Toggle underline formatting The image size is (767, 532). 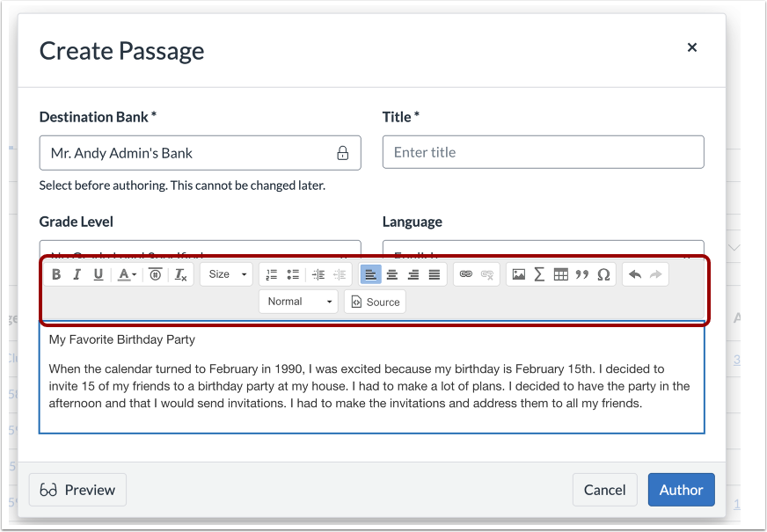coord(98,273)
